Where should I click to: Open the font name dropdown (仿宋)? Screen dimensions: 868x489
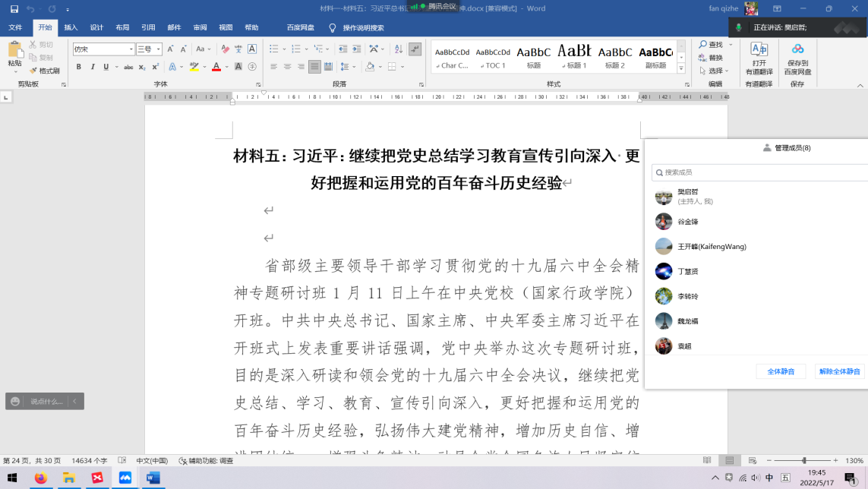coord(131,49)
